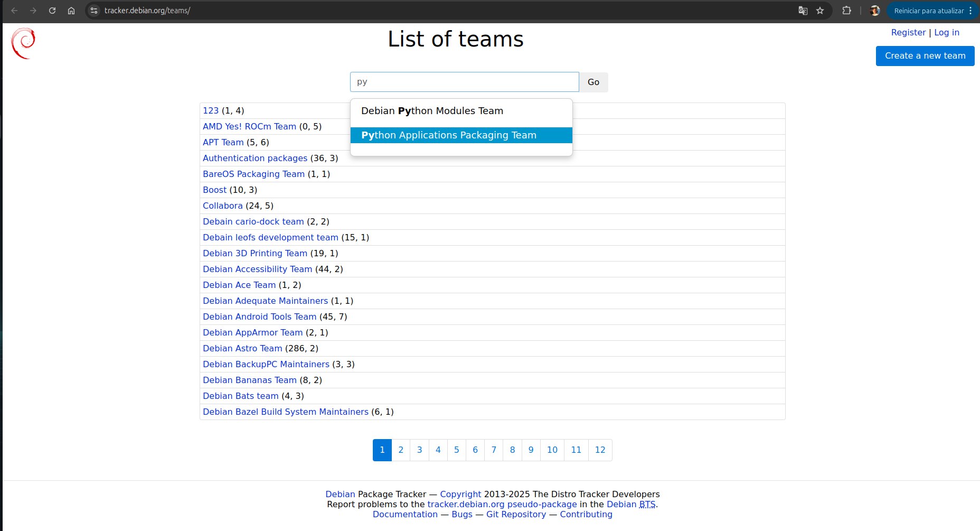This screenshot has width=980, height=531.
Task: Open the Git Repository footer link
Action: (516, 514)
